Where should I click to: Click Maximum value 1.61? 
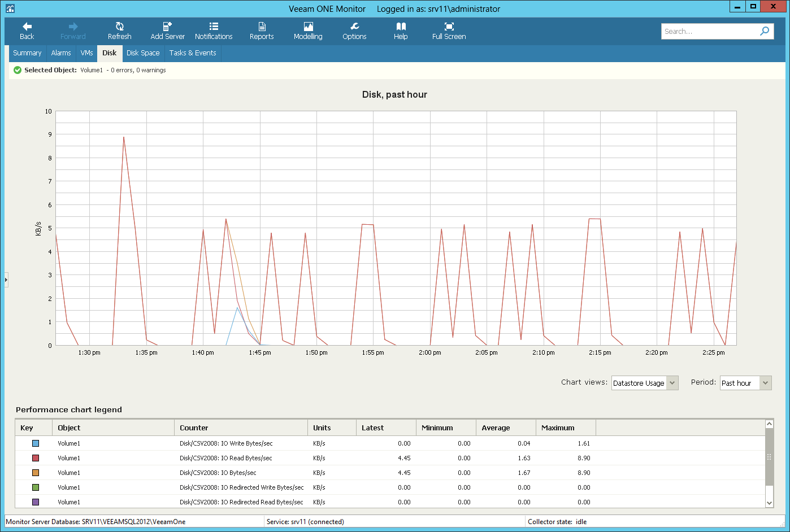click(x=584, y=443)
